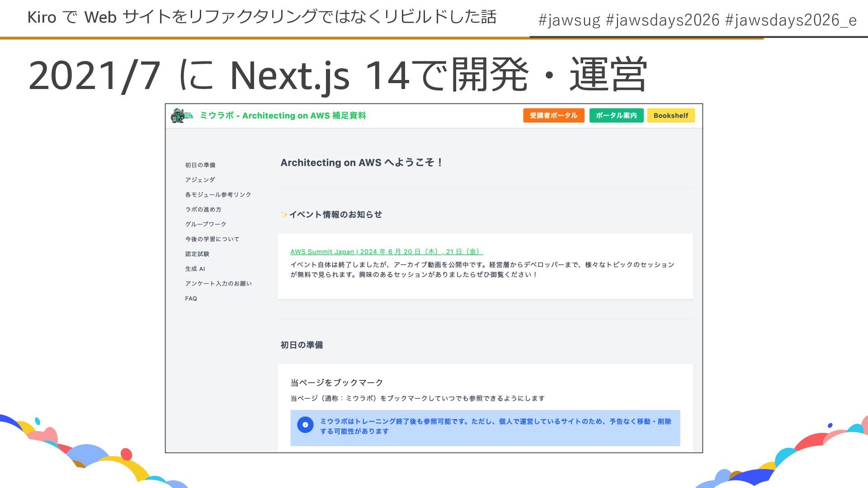The image size is (868, 488).
Task: Click the sparkle icon beside イベント情報のお知らせ
Action: [284, 215]
